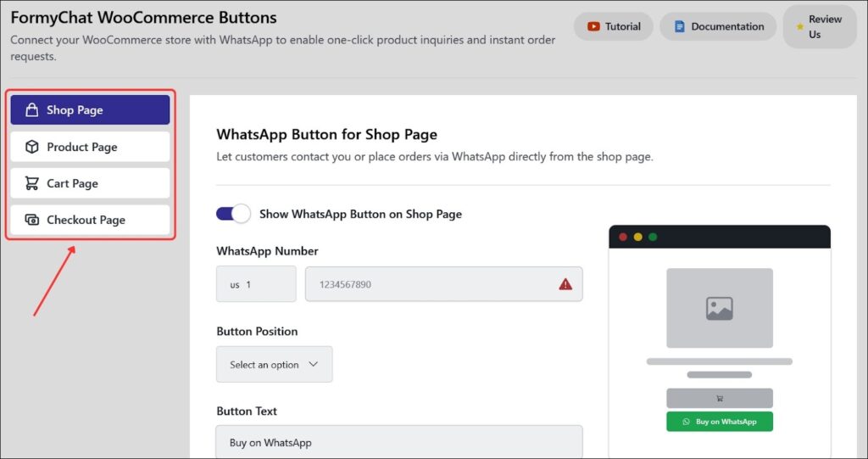Open the Button Position dropdown
The height and width of the screenshot is (459, 868).
[275, 364]
